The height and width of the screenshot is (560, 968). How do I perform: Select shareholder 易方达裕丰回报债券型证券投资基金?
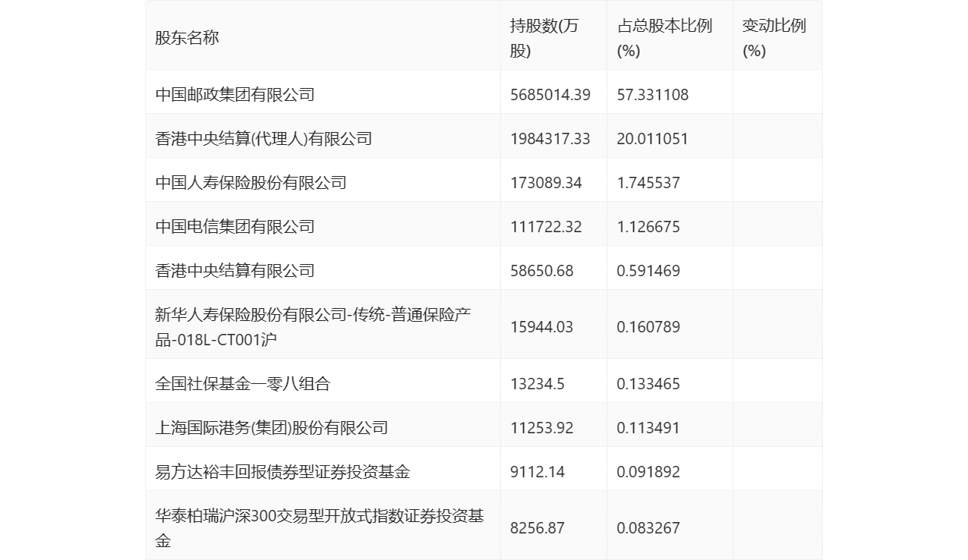tap(282, 472)
